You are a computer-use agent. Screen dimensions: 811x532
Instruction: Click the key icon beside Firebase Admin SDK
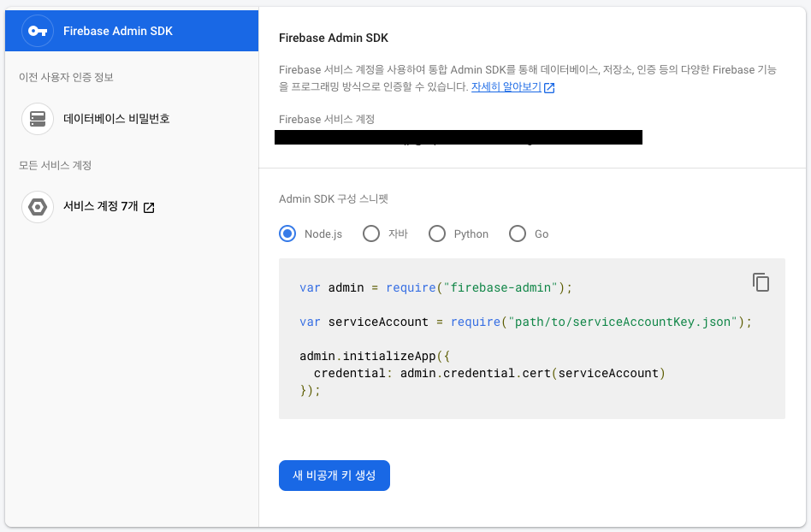[38, 31]
